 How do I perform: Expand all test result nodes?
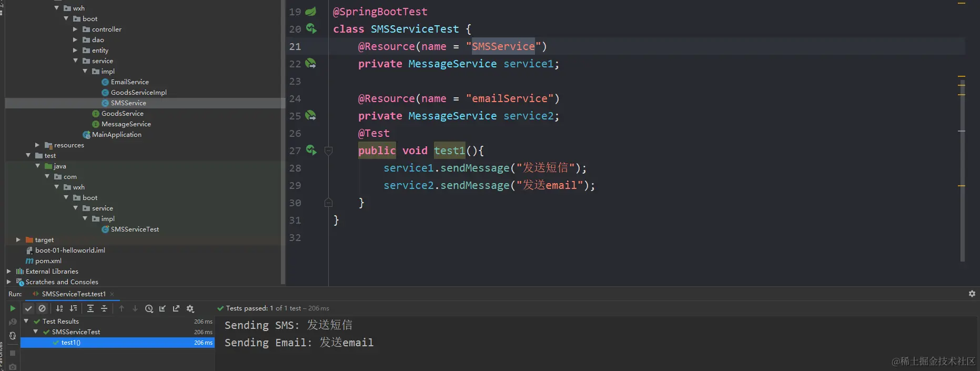(x=90, y=308)
